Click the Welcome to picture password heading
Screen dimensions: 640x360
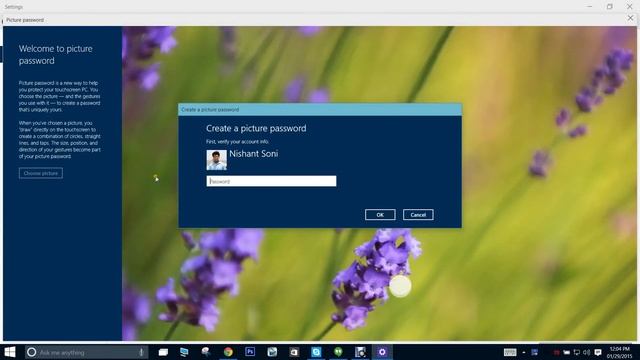click(56, 55)
